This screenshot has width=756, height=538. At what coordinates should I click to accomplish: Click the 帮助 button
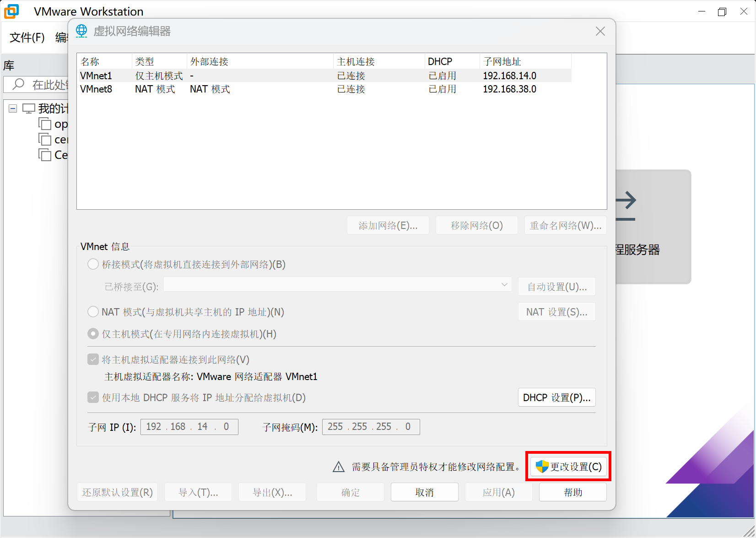(x=573, y=492)
